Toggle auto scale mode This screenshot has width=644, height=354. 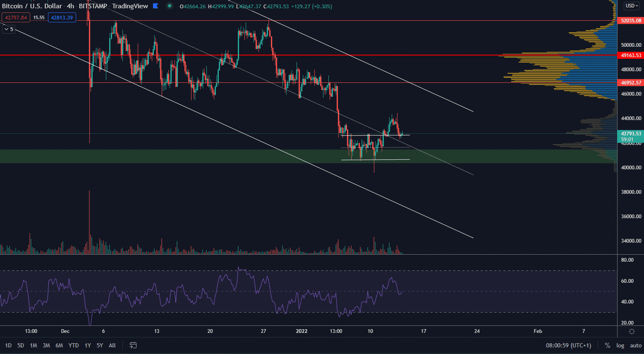(635, 345)
